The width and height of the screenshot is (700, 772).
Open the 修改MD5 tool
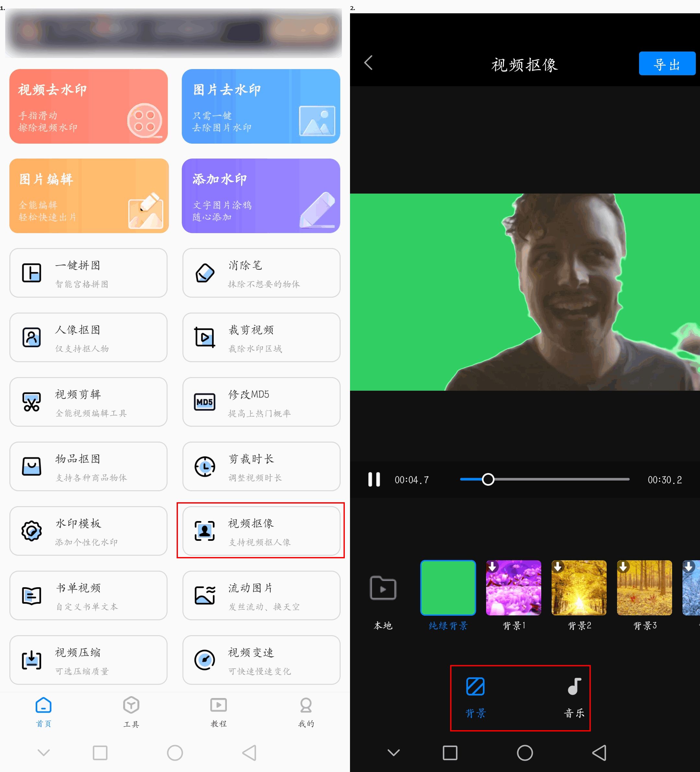261,402
